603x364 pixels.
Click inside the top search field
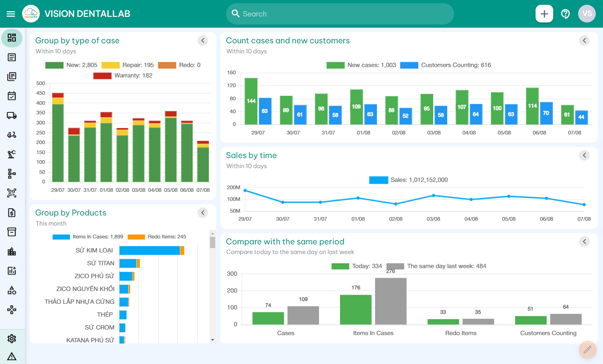(x=340, y=13)
